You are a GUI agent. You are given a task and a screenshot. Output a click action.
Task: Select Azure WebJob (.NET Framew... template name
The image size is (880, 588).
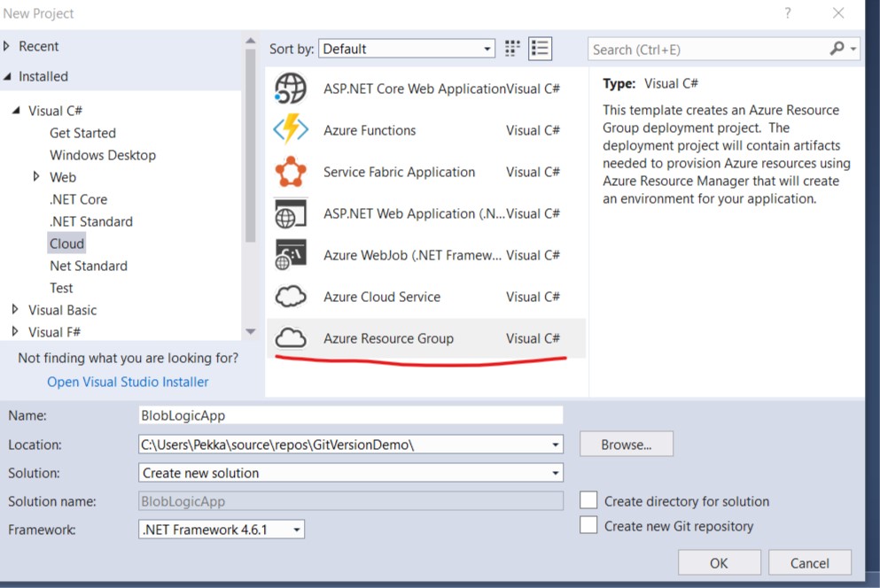412,255
